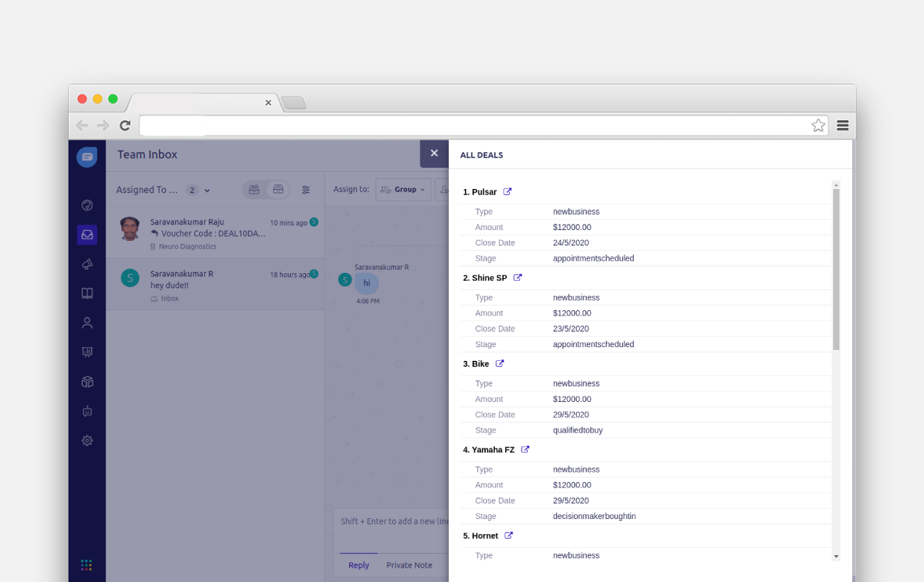Open the Contacts person icon

(87, 322)
